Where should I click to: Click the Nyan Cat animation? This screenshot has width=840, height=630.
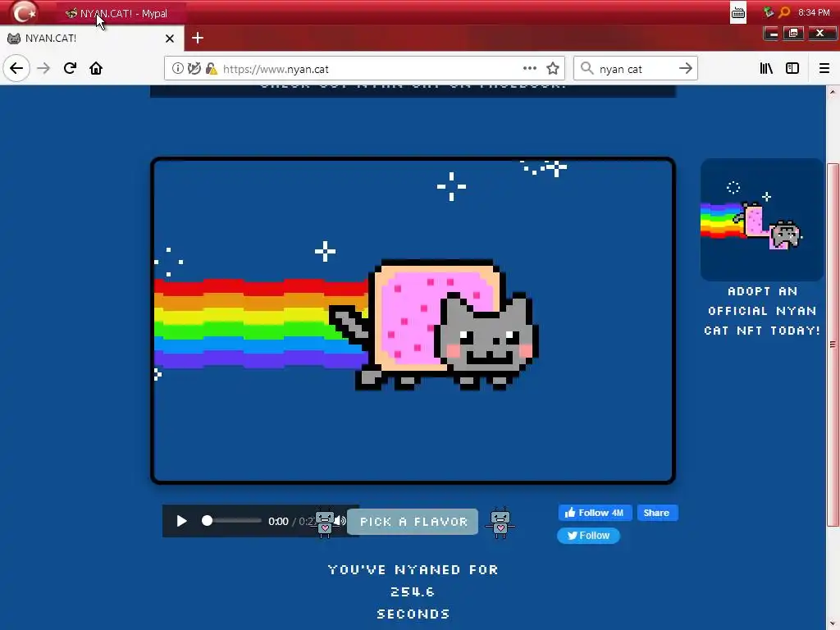tap(413, 321)
